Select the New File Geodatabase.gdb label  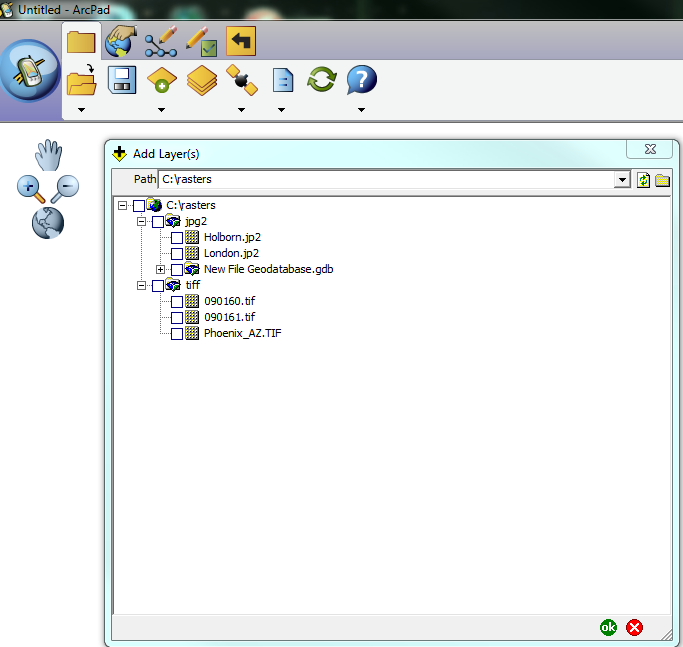point(268,269)
